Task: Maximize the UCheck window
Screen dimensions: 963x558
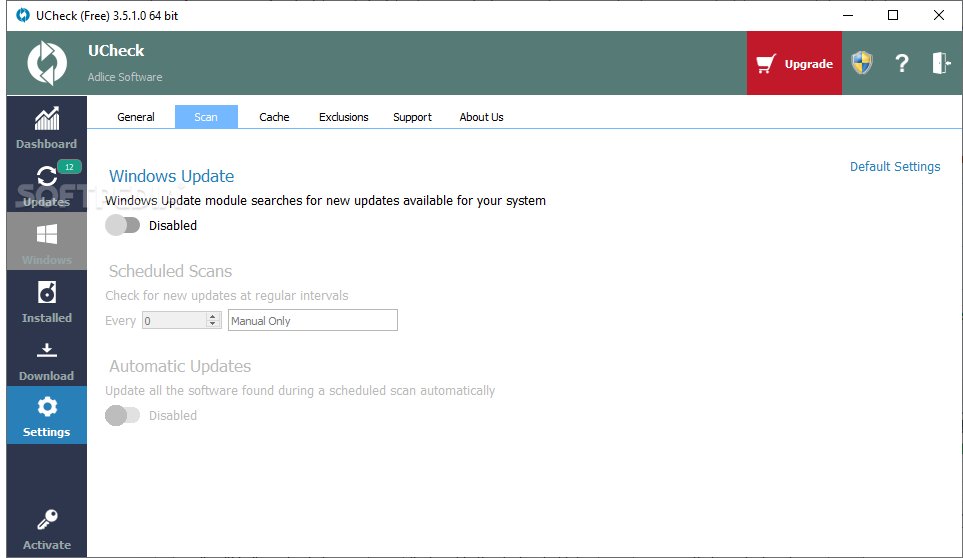Action: [893, 15]
